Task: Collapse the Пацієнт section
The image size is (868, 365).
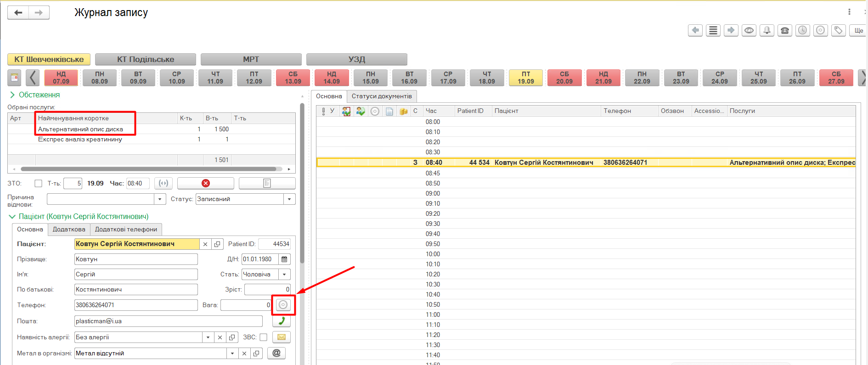Action: click(x=12, y=217)
